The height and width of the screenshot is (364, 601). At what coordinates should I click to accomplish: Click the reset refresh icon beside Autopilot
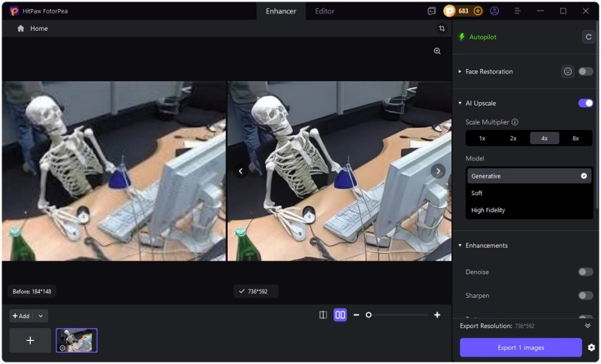(x=588, y=37)
